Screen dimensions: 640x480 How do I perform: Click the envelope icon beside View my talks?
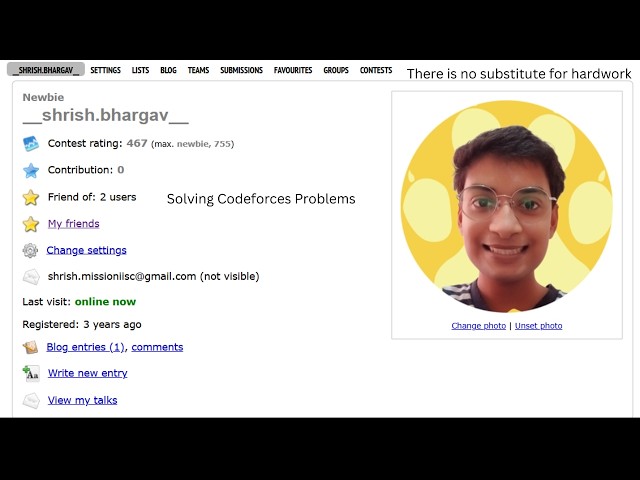(x=31, y=400)
